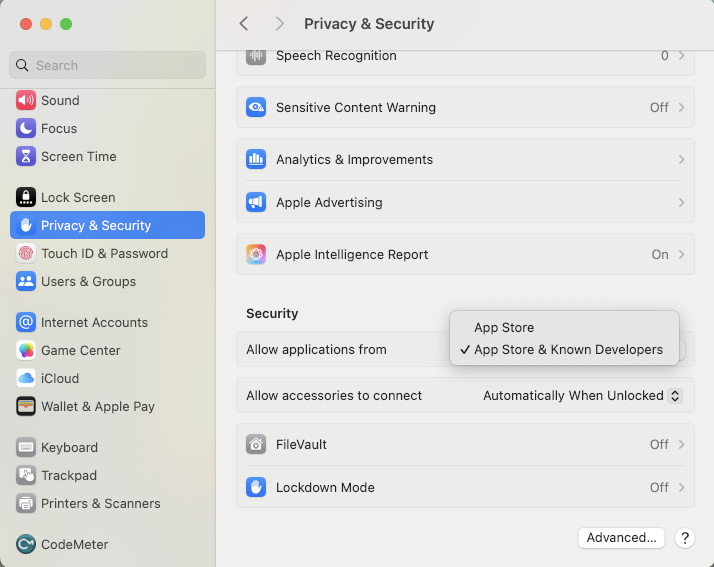Open Analytics & Improvements row

[465, 159]
